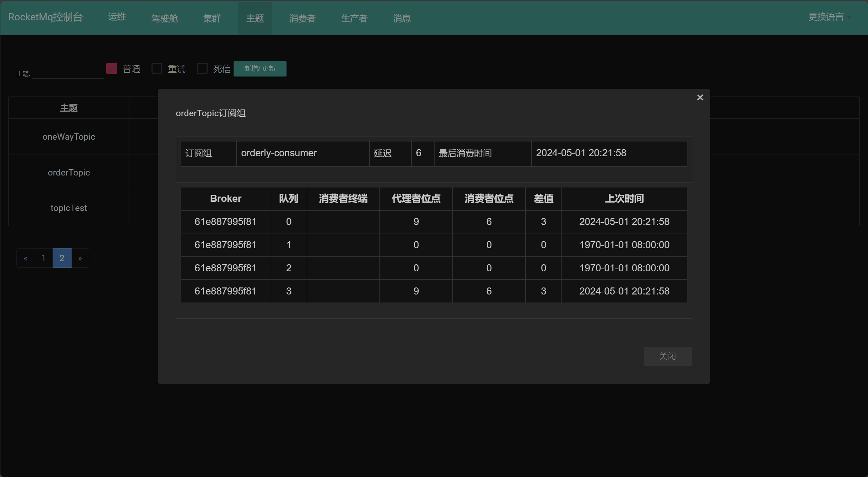The image size is (868, 477).
Task: Expand the language switcher chevron
Action: 850,18
